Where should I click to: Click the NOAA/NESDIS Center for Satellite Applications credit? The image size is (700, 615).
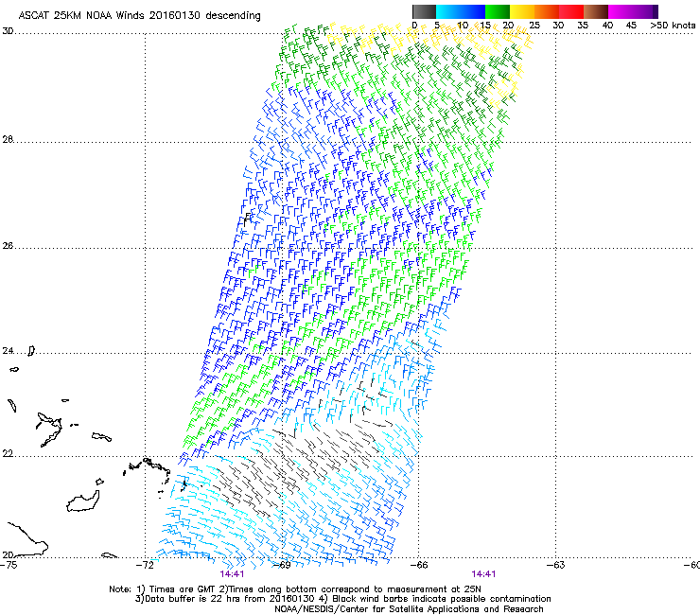[x=409, y=609]
